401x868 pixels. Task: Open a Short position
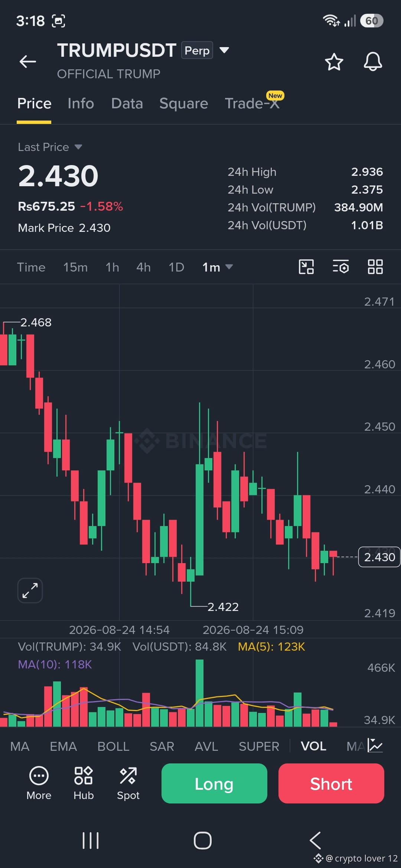[x=331, y=783]
